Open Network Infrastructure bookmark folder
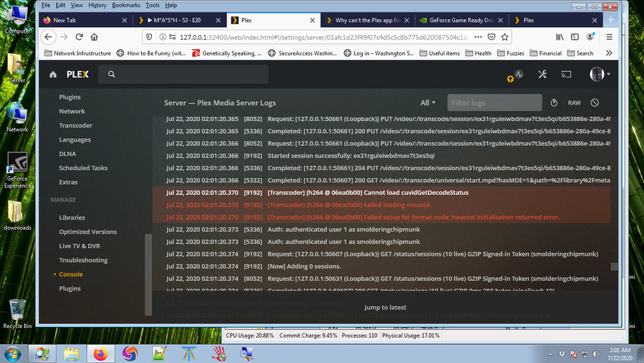This screenshot has width=644, height=363. [x=77, y=53]
